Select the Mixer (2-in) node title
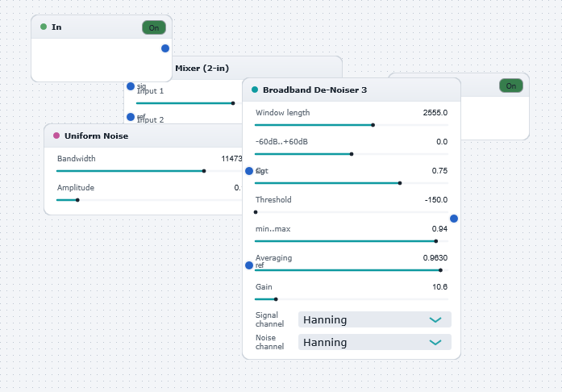562x392 pixels. point(202,68)
